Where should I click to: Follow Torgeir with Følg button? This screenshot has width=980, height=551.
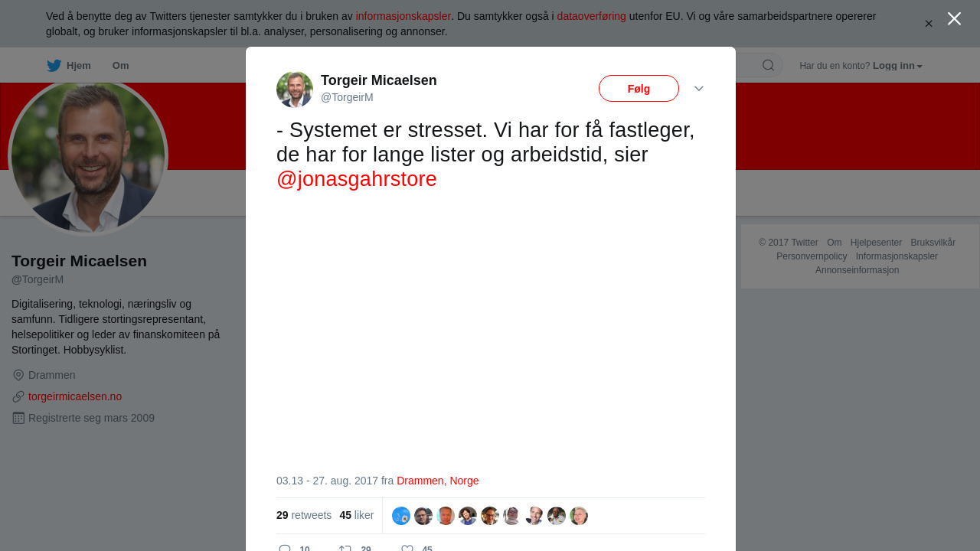click(x=639, y=89)
